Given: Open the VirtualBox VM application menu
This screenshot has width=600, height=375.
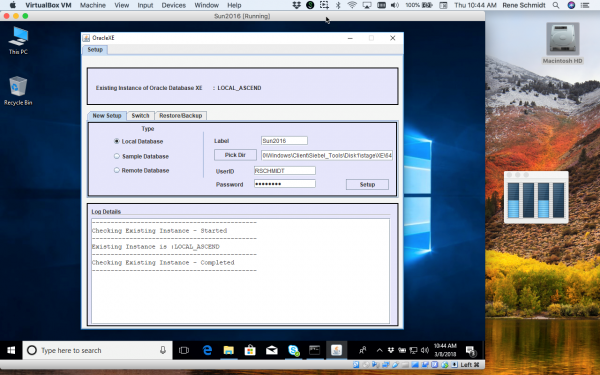Looking at the screenshot, I should coord(48,5).
